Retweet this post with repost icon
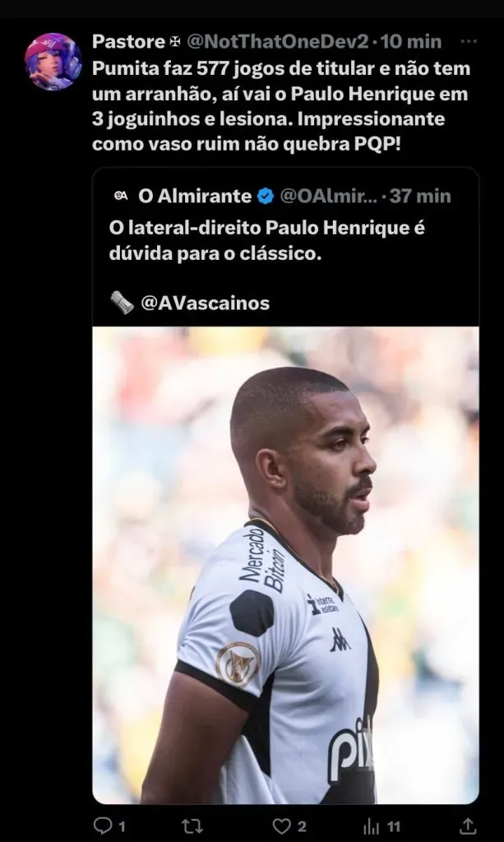Screen dimensions: 504x842 pos(192,826)
